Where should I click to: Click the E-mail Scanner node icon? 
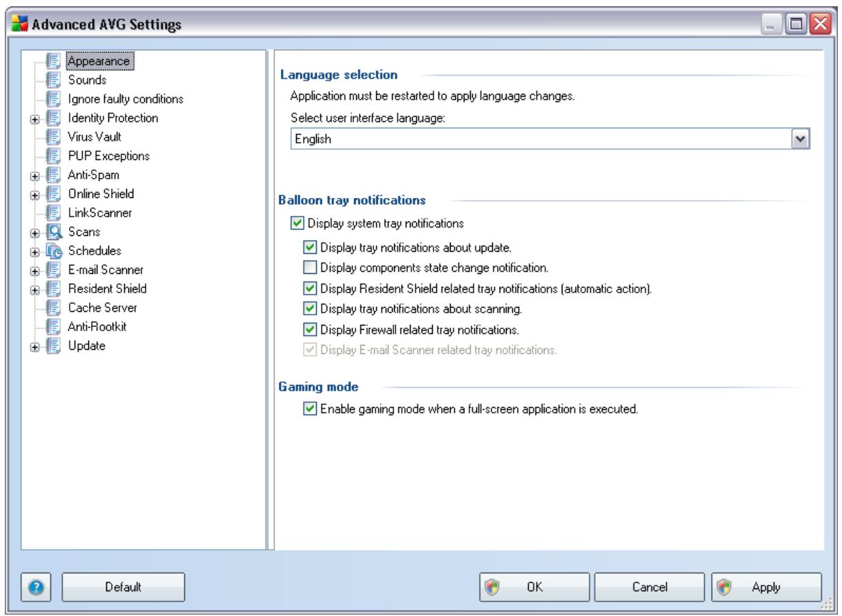click(x=55, y=270)
